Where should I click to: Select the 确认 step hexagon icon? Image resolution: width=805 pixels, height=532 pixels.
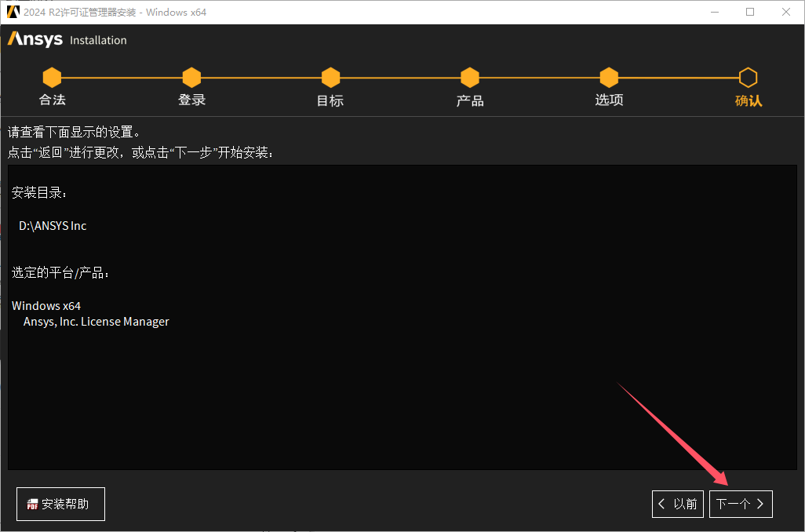coord(748,77)
